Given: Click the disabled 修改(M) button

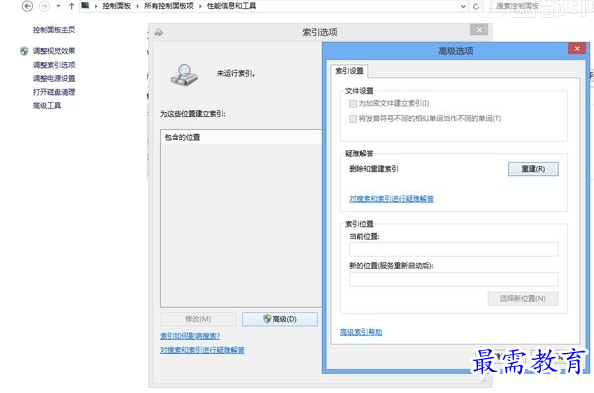Looking at the screenshot, I should (198, 319).
